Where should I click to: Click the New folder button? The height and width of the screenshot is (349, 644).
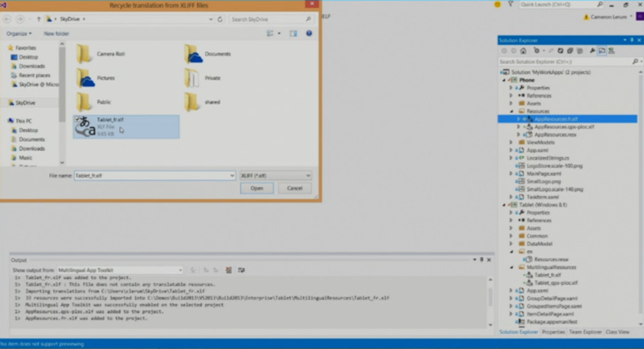pos(56,34)
